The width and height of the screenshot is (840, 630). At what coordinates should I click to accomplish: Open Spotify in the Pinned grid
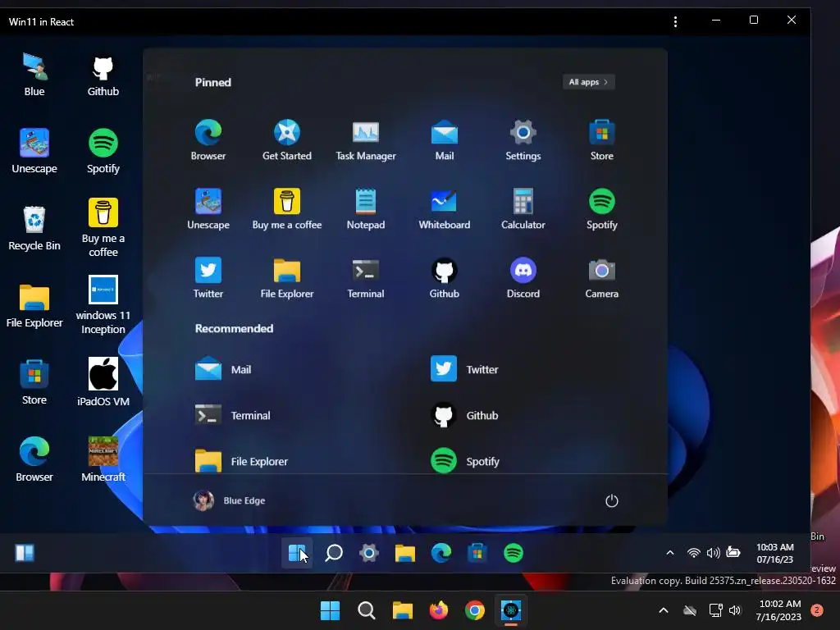click(601, 209)
